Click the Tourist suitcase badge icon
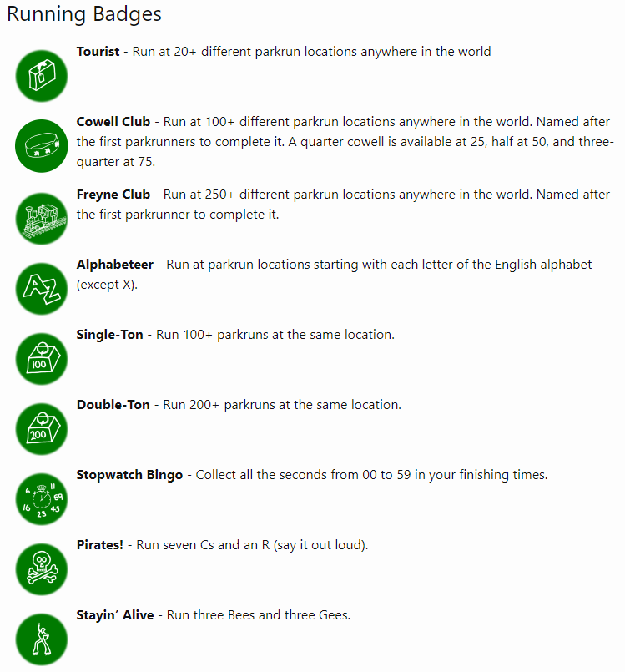The width and height of the screenshot is (625, 672). 41,77
